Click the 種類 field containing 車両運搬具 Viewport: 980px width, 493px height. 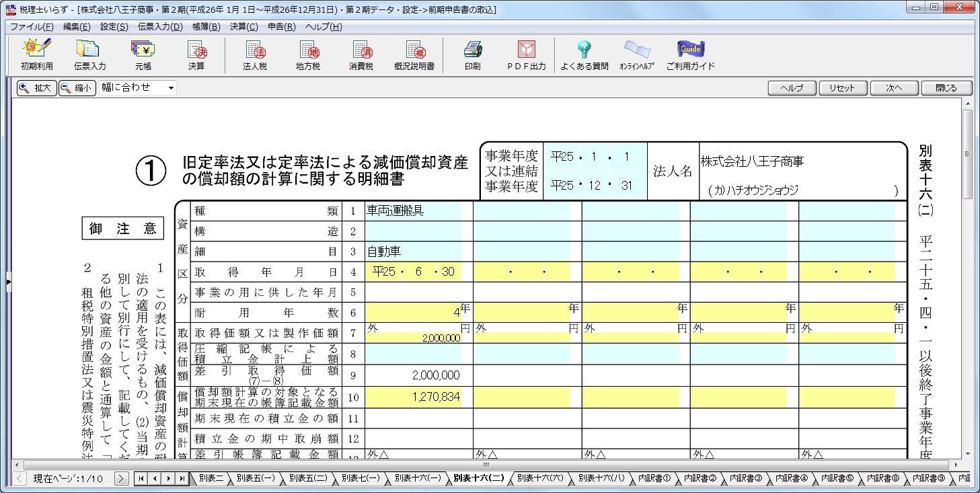(413, 211)
